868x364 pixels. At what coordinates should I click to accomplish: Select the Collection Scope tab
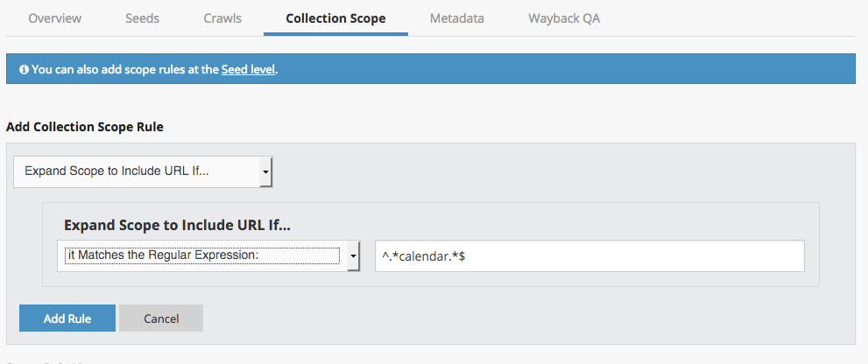(x=335, y=17)
